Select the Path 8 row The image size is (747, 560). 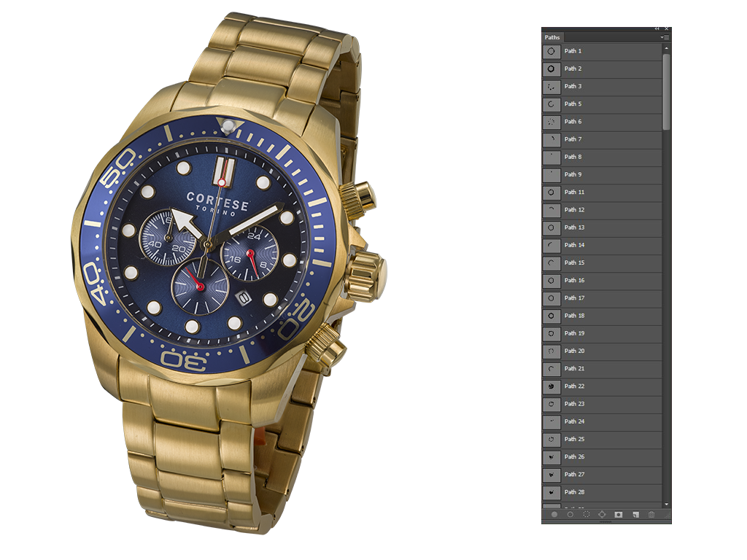(x=602, y=157)
